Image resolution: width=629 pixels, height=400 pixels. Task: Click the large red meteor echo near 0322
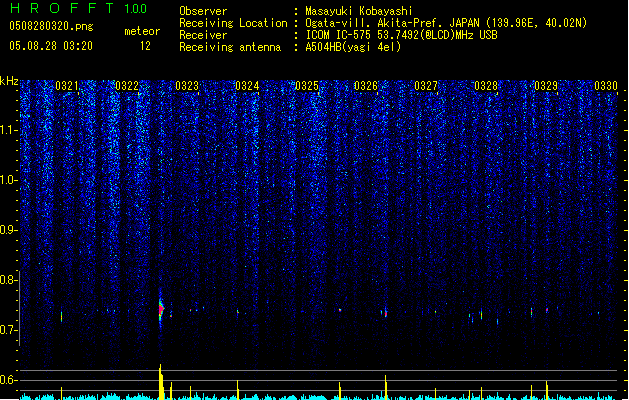[161, 310]
